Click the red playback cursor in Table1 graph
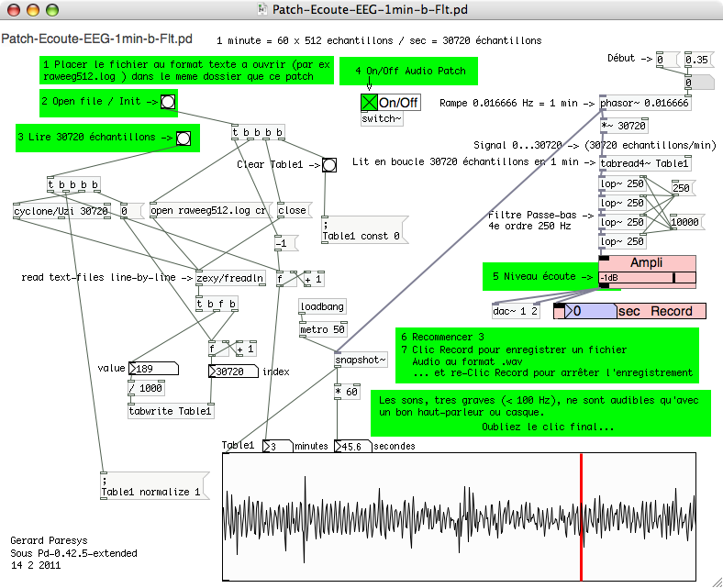Image resolution: width=723 pixels, height=588 pixels. click(581, 516)
